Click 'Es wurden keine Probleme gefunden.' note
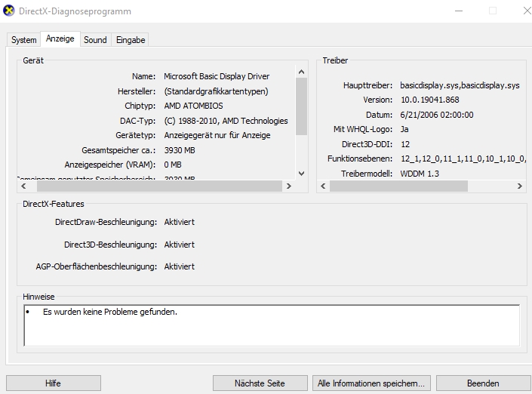The image size is (532, 394). [x=110, y=312]
